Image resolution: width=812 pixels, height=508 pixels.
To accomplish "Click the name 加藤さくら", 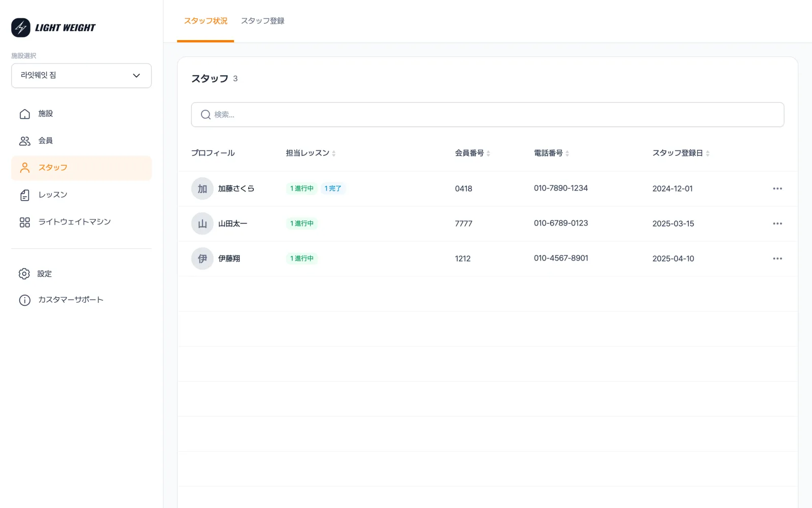I will (236, 188).
